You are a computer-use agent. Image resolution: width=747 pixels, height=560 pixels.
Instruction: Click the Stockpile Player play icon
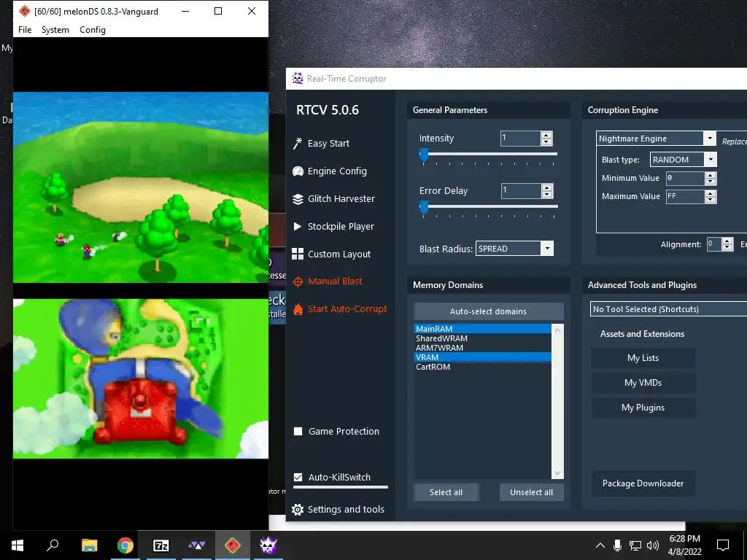[298, 226]
